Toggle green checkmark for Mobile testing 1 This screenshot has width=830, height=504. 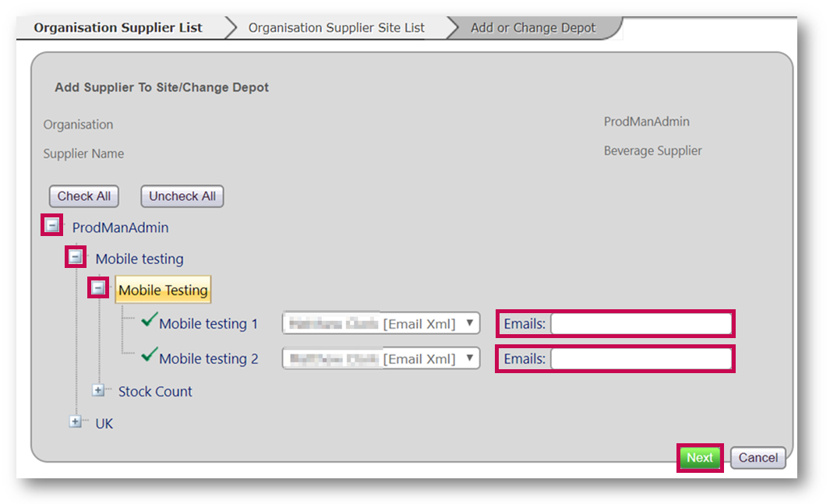pos(150,322)
